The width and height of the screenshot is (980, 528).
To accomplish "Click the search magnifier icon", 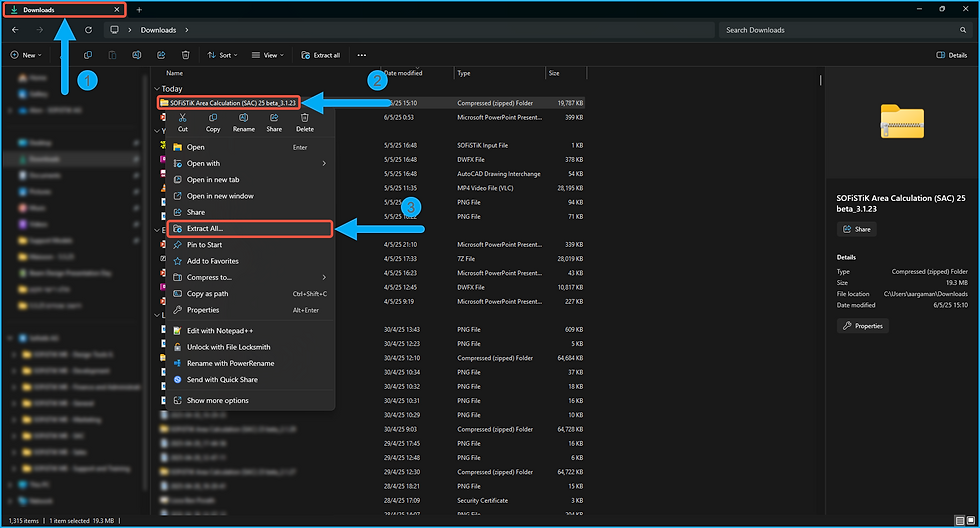I will (962, 30).
